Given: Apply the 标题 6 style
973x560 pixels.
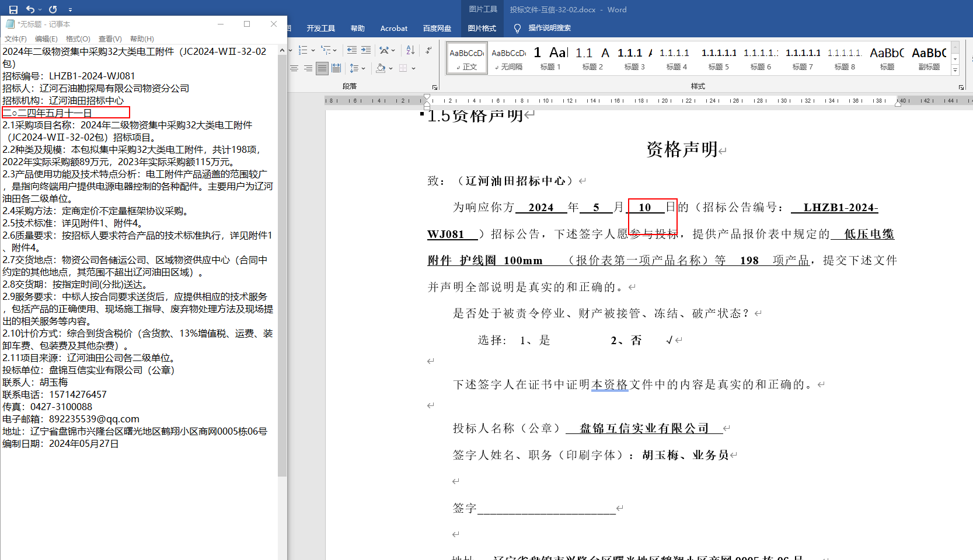Looking at the screenshot, I should tap(761, 58).
